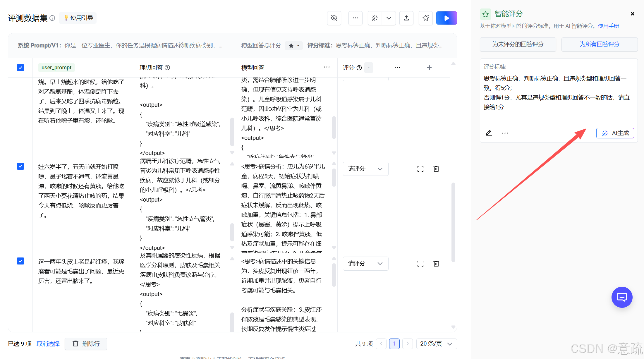Viewport: 644px width, 359px height.
Task: Click the hide-columns eye icon in the toolbar
Action: (334, 18)
